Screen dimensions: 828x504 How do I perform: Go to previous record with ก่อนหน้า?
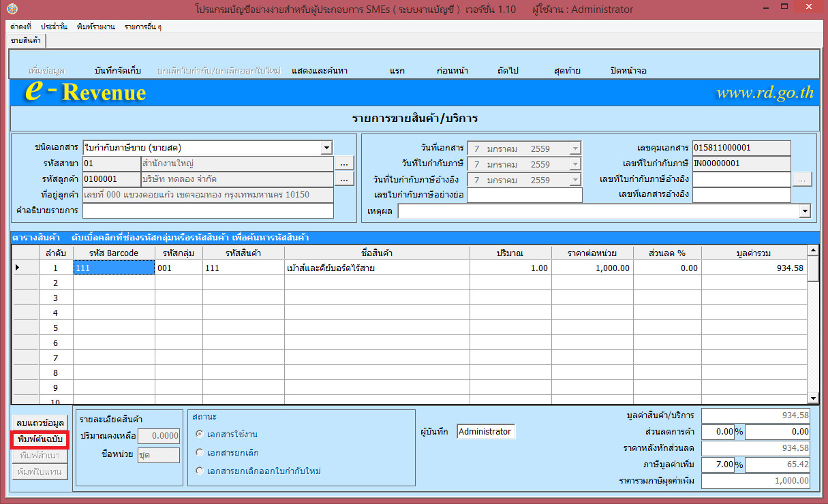[x=453, y=71]
